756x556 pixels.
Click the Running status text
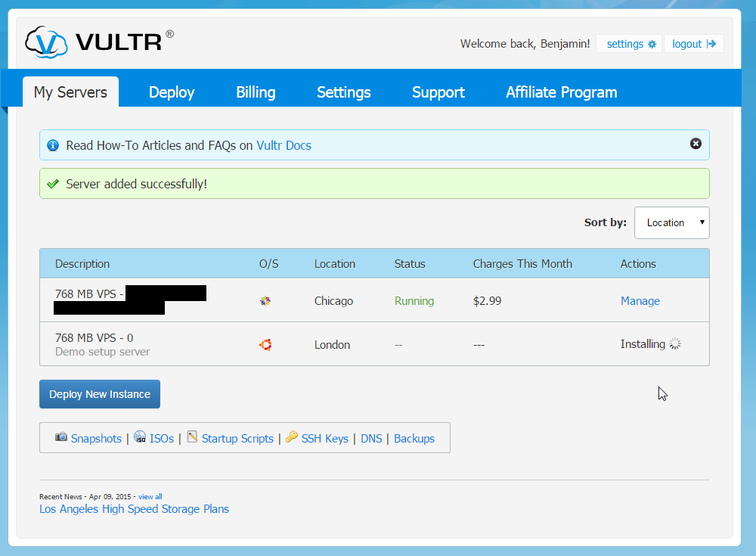(x=414, y=300)
